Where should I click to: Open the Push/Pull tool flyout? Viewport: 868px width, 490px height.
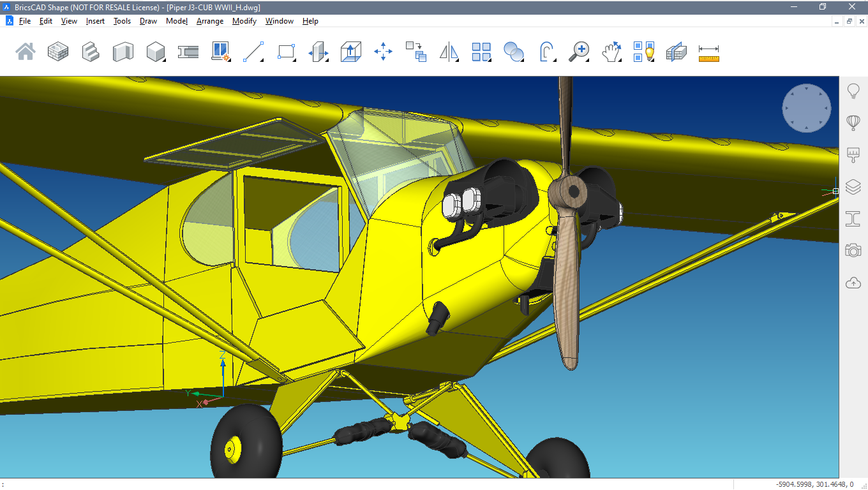[318, 52]
